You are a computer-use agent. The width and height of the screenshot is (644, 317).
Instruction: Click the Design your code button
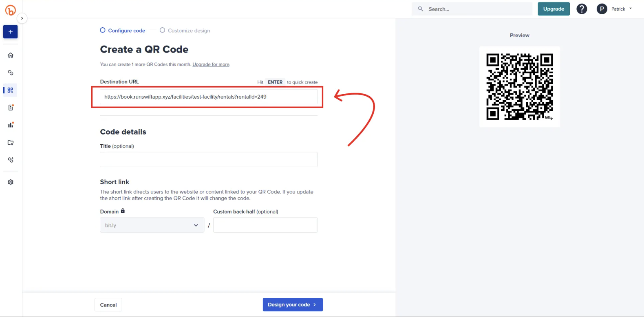tap(293, 305)
